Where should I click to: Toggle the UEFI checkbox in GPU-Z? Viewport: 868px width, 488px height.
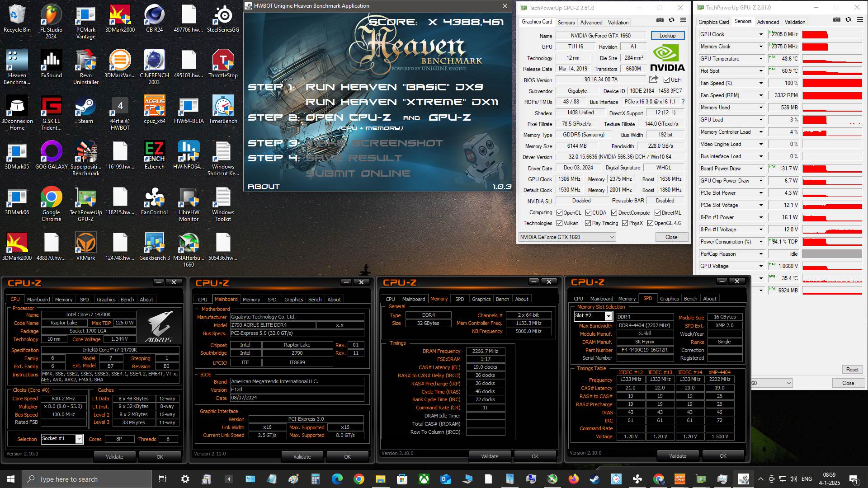coord(666,80)
